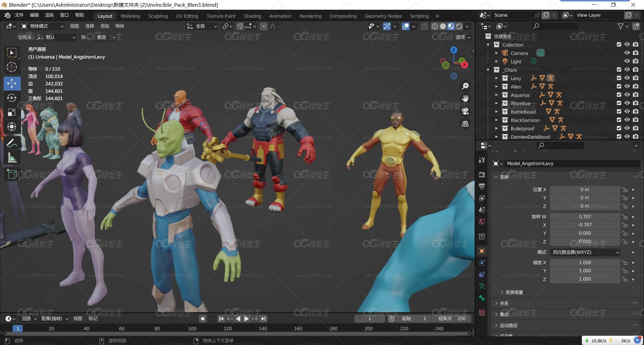Uncheck the Allen collection checkbox
The width and height of the screenshot is (644, 345).
619,86
